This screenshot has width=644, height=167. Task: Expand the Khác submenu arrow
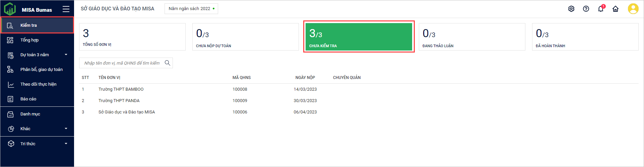(66, 129)
